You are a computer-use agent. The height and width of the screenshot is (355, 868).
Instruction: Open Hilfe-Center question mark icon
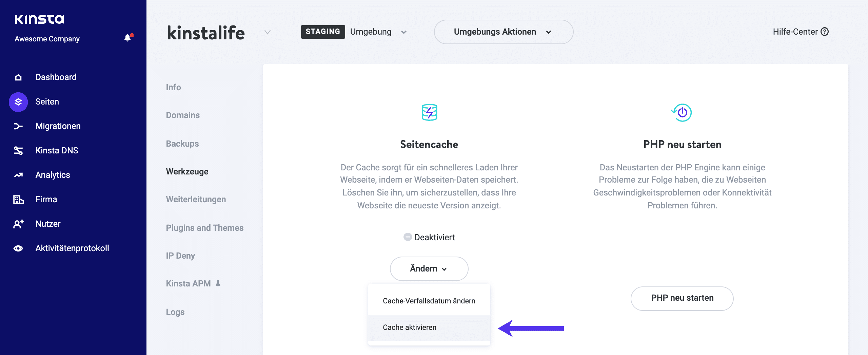pos(825,32)
